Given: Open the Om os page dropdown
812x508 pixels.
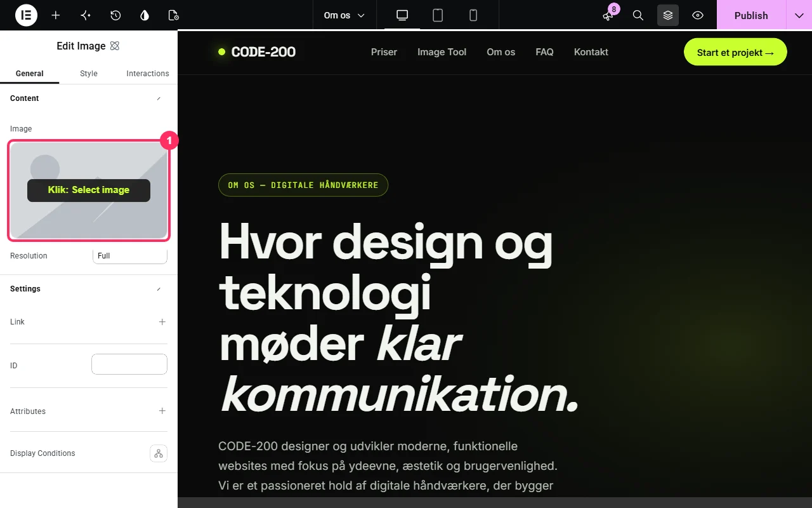Looking at the screenshot, I should pos(344,15).
